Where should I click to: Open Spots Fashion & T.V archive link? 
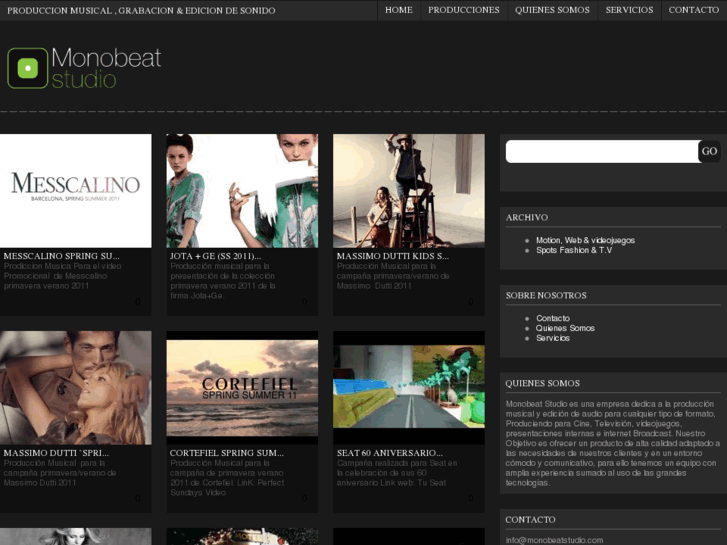pyautogui.click(x=574, y=250)
